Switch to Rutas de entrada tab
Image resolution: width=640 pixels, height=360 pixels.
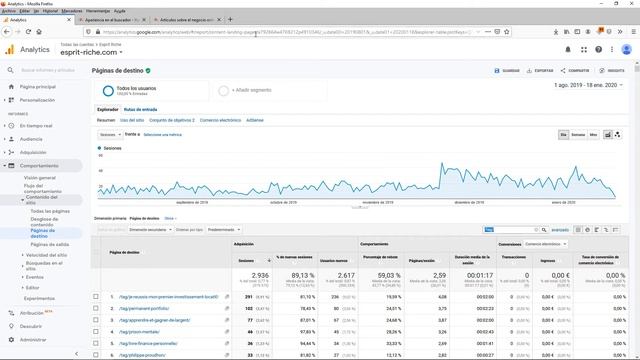140,109
